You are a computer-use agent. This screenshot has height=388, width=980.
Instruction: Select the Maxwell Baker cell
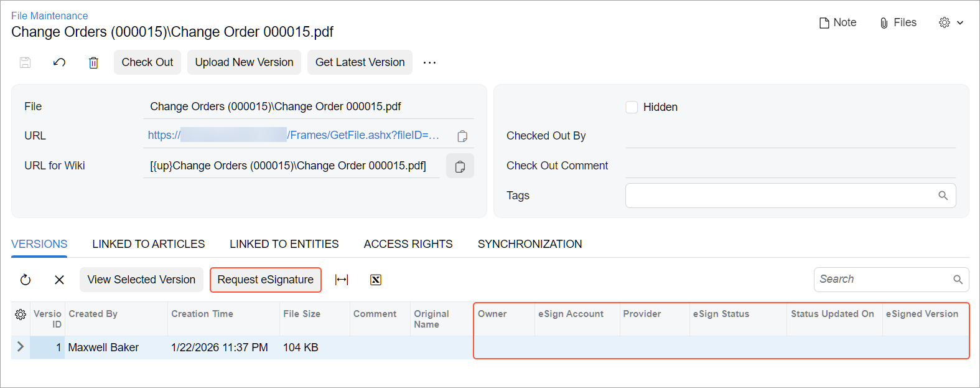(116, 348)
